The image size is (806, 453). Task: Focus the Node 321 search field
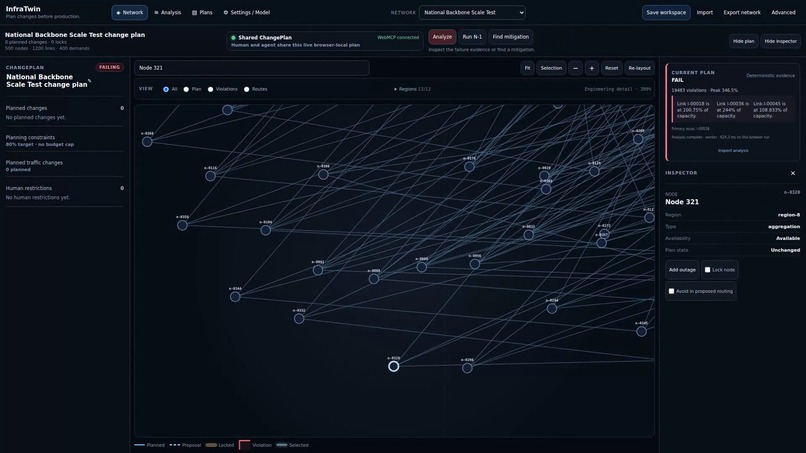(x=252, y=68)
